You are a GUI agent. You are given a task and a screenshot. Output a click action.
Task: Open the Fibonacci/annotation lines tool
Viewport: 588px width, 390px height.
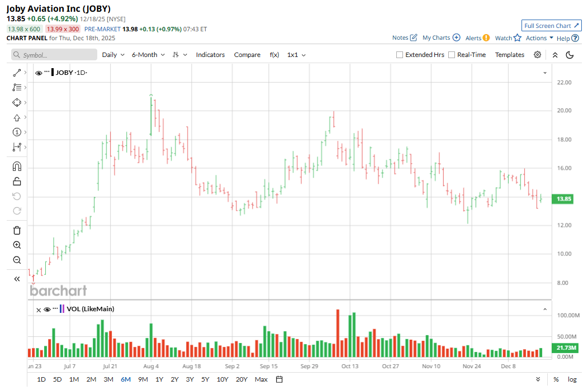(17, 87)
